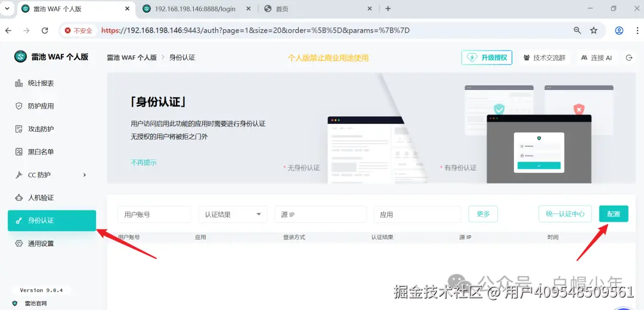
Task: Click the 连接 AI button
Action: point(596,58)
